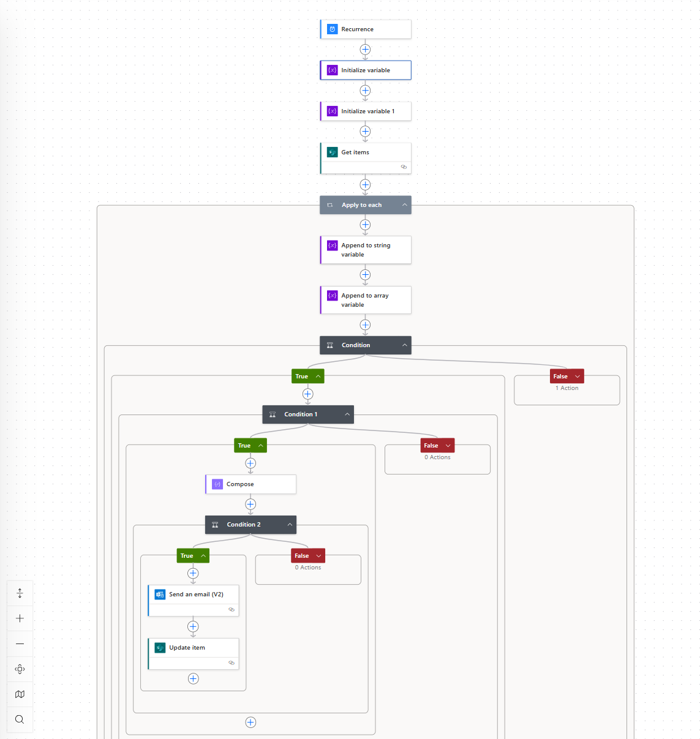Click '0 Actions' under Condition 1's False

[437, 457]
